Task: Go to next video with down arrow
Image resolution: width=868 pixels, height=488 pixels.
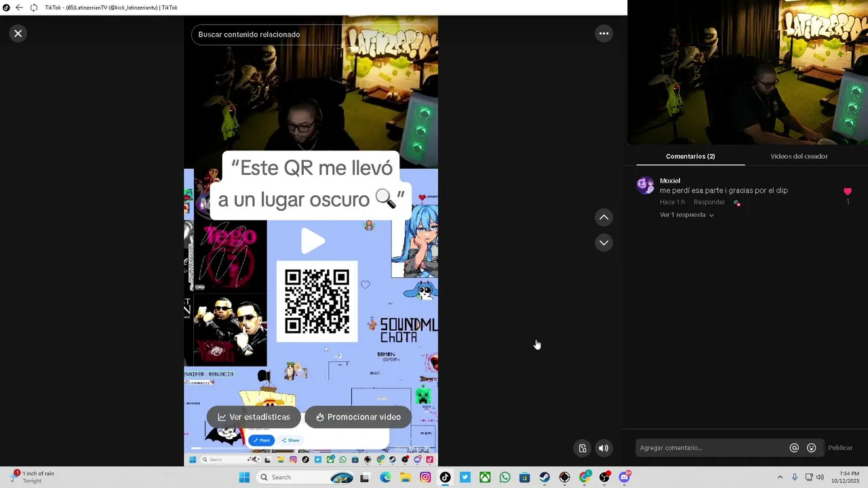Action: pyautogui.click(x=604, y=243)
